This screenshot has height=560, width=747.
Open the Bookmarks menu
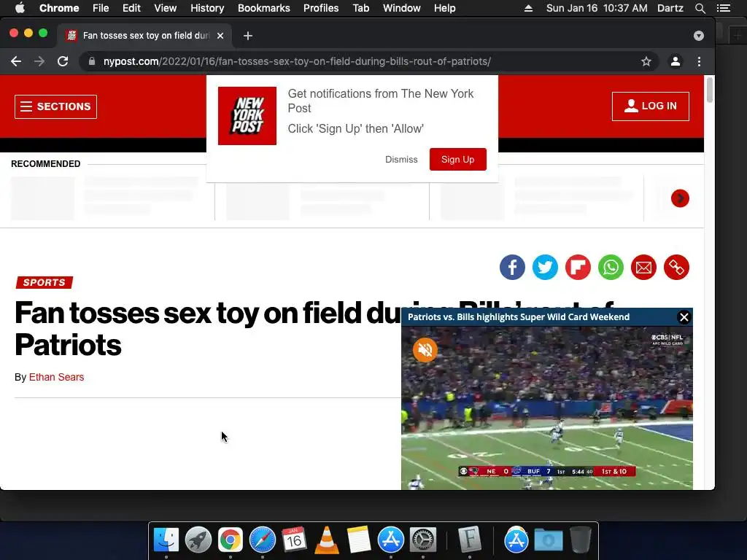tap(264, 8)
